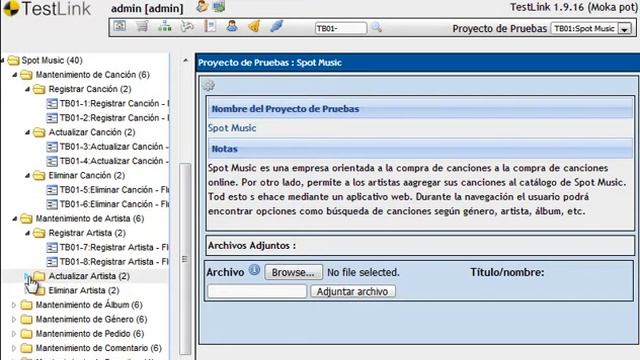Collapse the Mantenimiento de Canción folder
The width and height of the screenshot is (640, 360).
point(14,75)
